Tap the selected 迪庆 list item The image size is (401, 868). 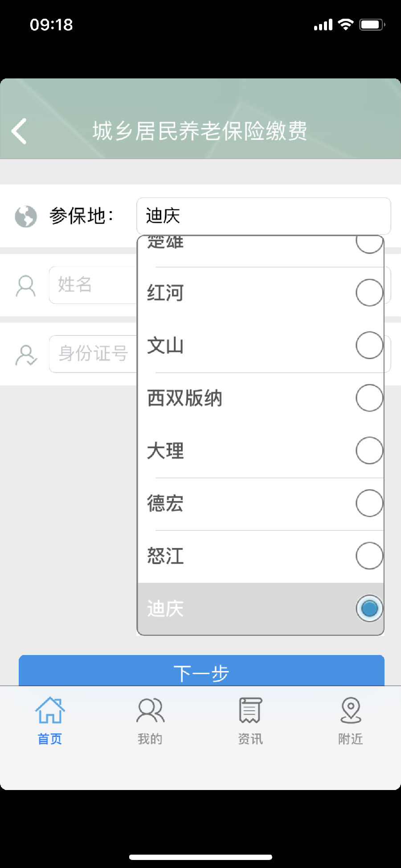[166, 609]
